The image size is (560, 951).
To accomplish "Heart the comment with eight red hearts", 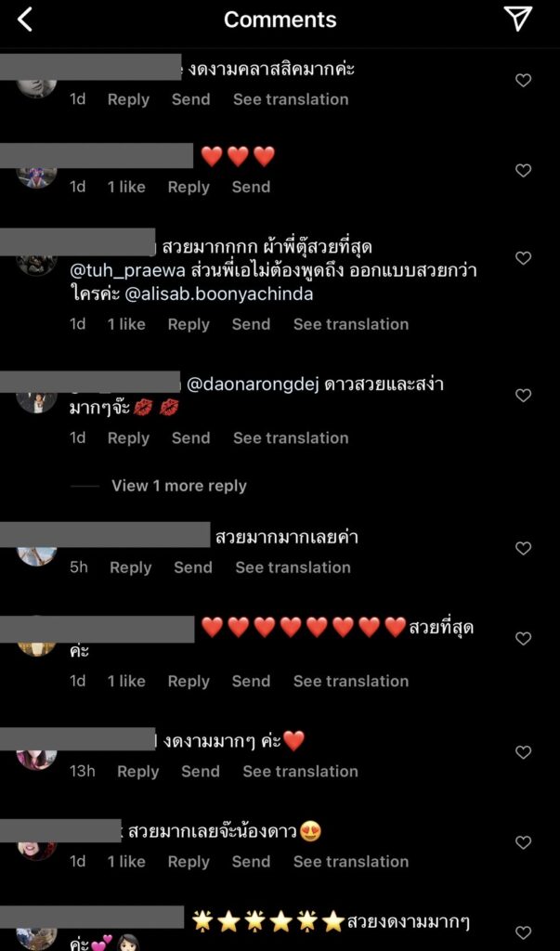I will pyautogui.click(x=523, y=638).
